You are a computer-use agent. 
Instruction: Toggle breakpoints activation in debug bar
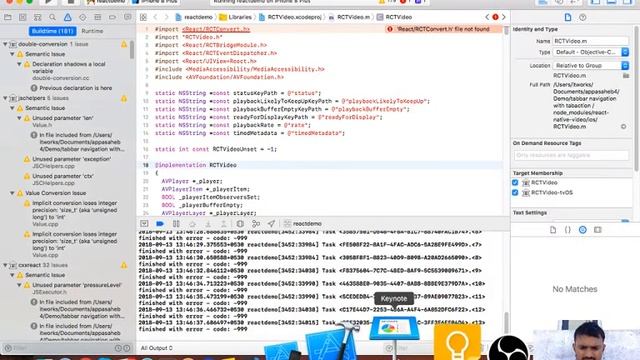(160, 224)
